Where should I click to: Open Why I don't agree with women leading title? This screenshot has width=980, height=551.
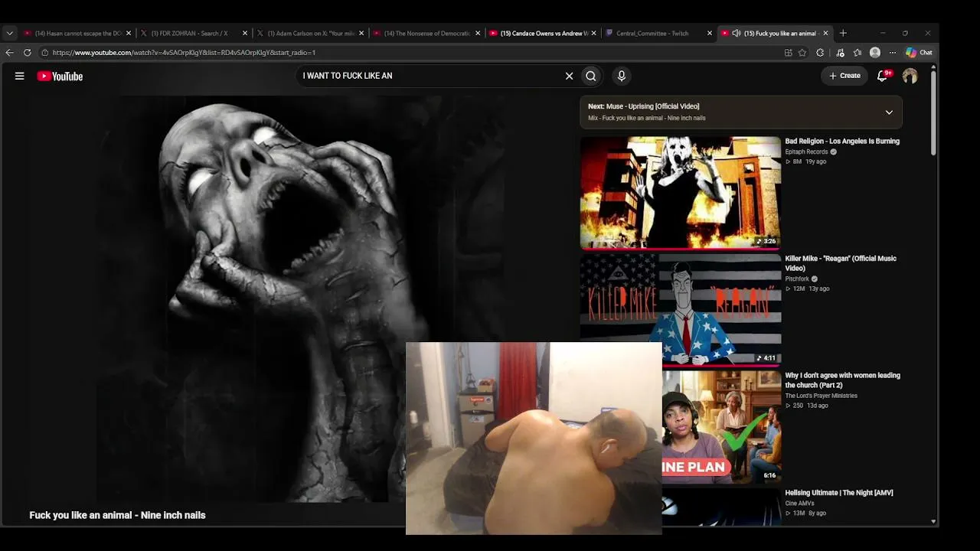click(842, 380)
